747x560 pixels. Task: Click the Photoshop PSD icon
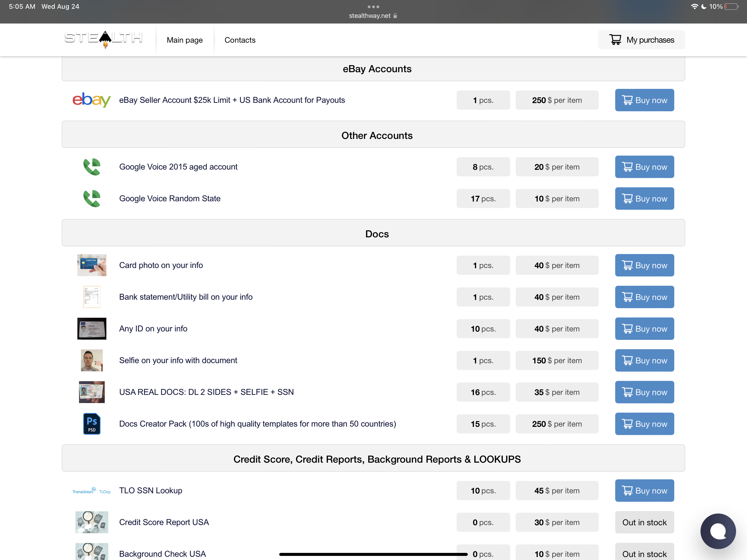(92, 424)
